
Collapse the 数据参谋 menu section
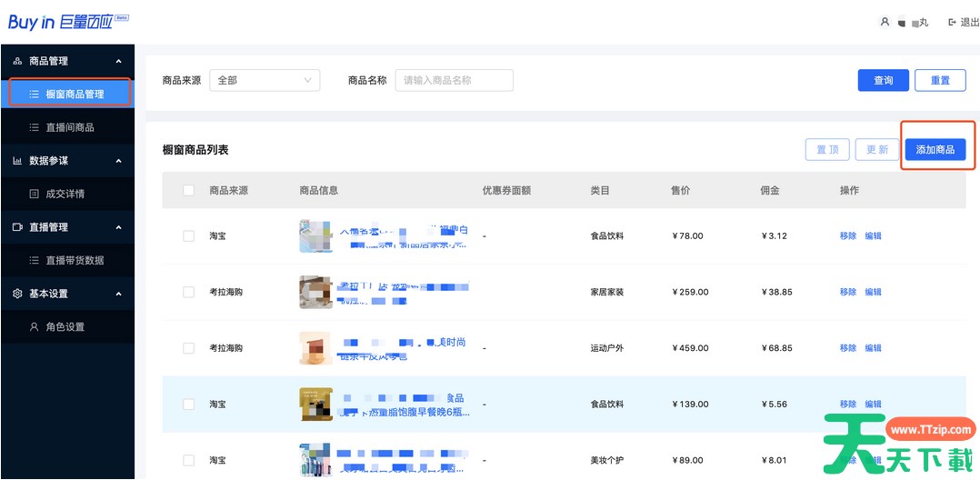click(x=119, y=161)
